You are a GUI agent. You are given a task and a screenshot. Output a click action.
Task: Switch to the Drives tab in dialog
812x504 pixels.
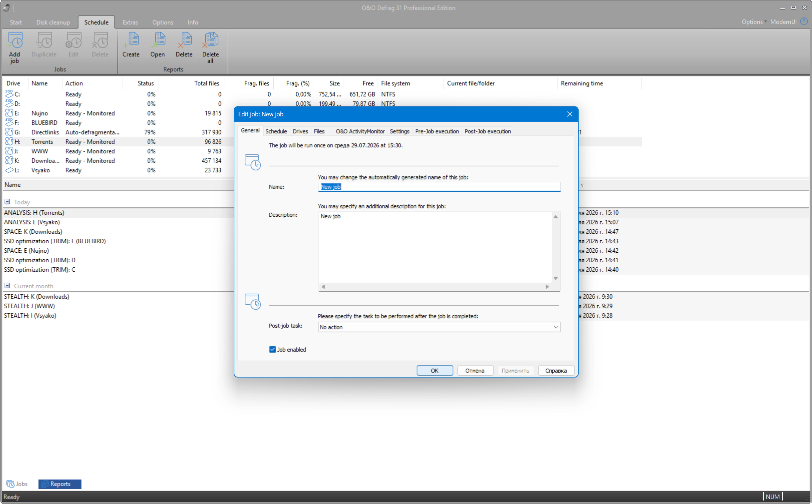pos(300,131)
